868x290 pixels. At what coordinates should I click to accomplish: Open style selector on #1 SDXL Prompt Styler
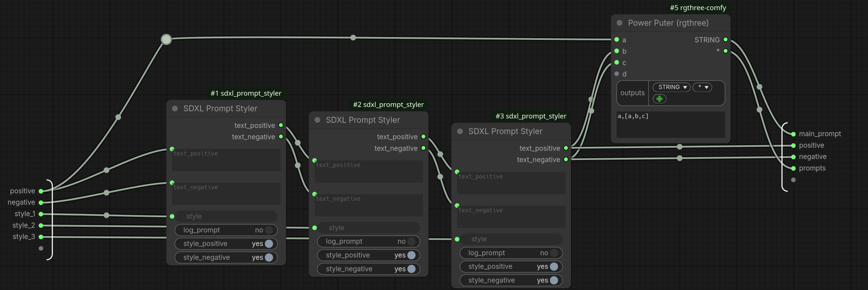click(x=226, y=216)
